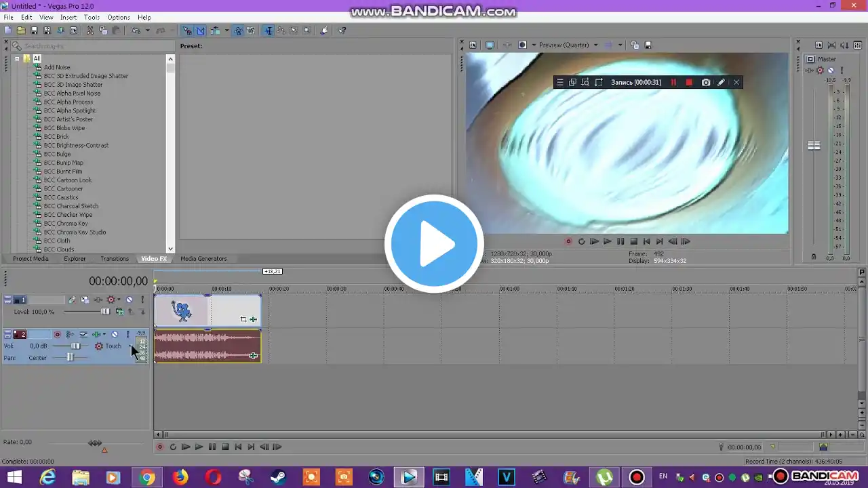This screenshot has height=488, width=868.
Task: Open the overlays dropdown in preview toolbar
Action: [x=534, y=45]
